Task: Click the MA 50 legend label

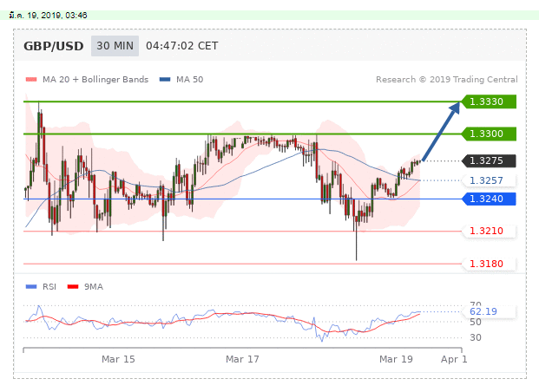Action: click(190, 80)
